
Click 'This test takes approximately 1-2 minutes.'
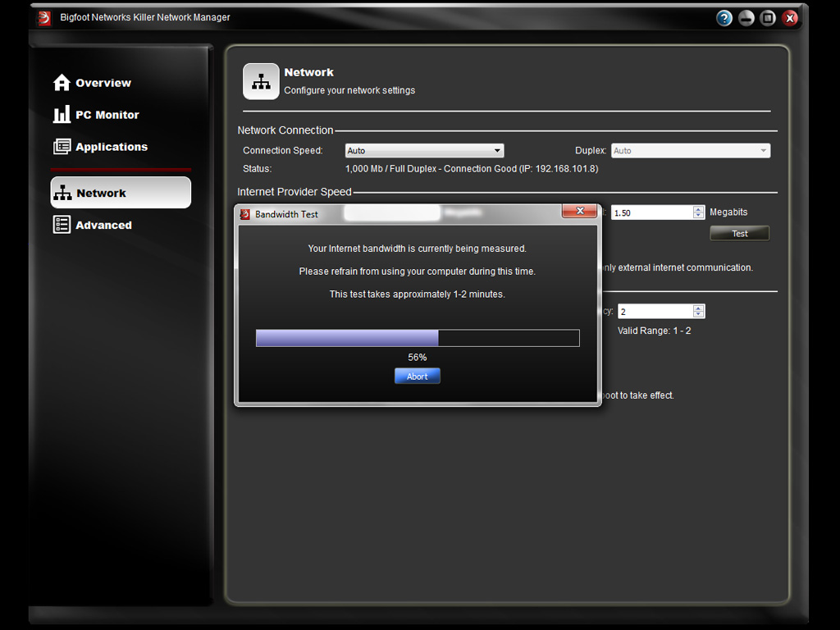(x=418, y=294)
